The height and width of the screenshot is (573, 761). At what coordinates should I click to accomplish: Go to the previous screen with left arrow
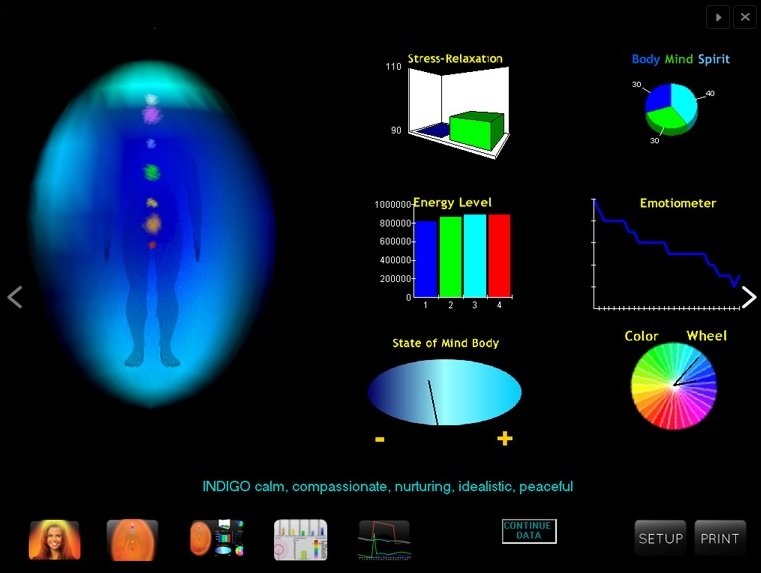coord(15,297)
